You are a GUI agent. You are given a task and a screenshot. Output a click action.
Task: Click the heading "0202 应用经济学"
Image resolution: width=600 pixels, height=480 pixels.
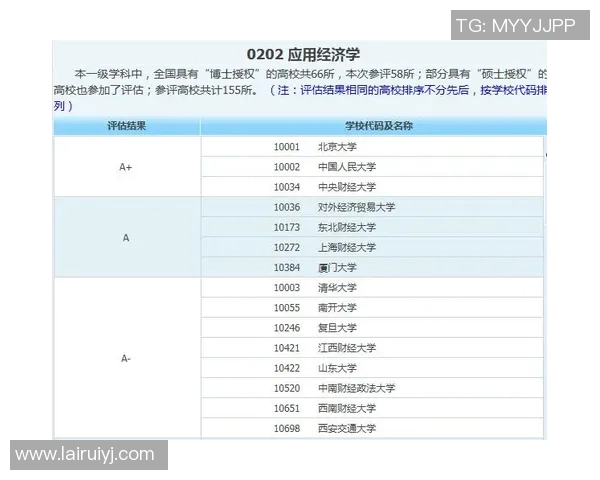tap(303, 54)
